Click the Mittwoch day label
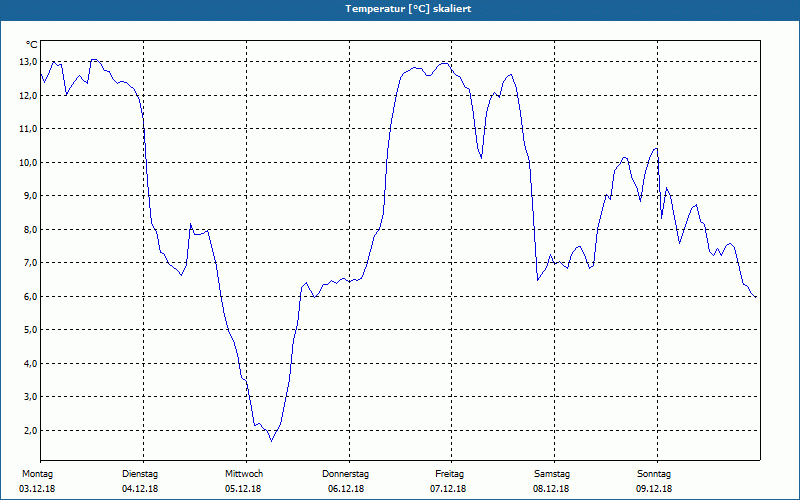800x500 pixels. tap(244, 474)
